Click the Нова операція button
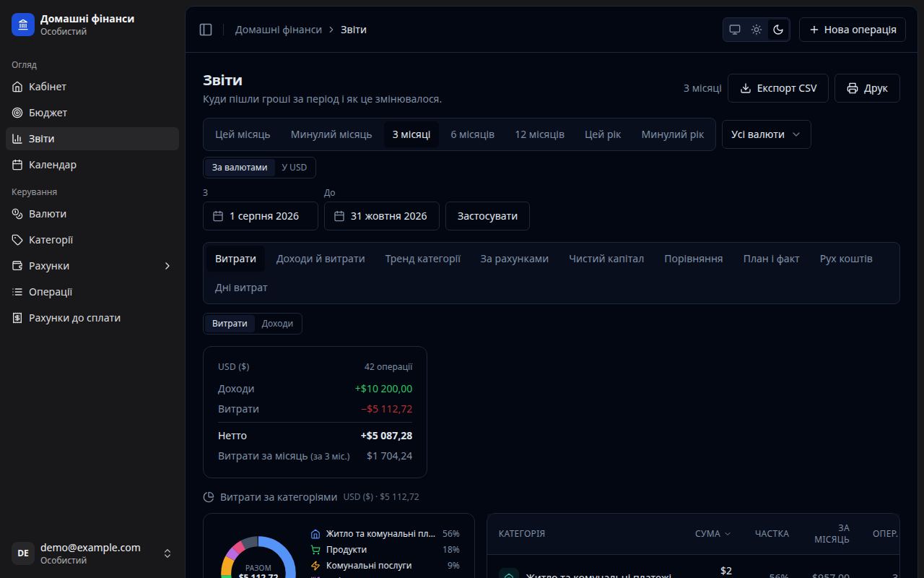The width and height of the screenshot is (924, 578). coord(853,30)
